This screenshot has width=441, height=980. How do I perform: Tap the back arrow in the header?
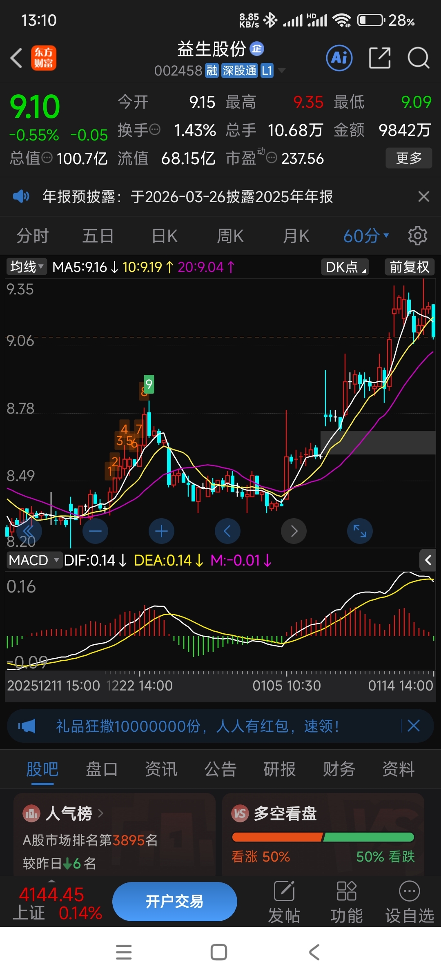(x=16, y=58)
